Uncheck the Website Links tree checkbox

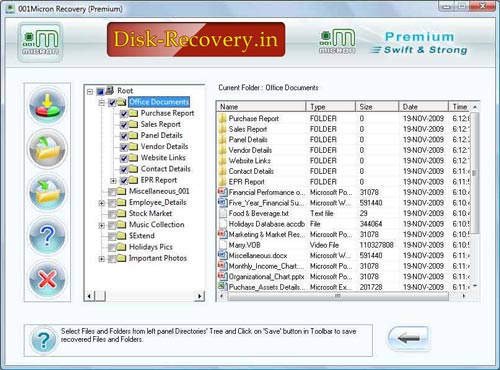click(x=124, y=158)
